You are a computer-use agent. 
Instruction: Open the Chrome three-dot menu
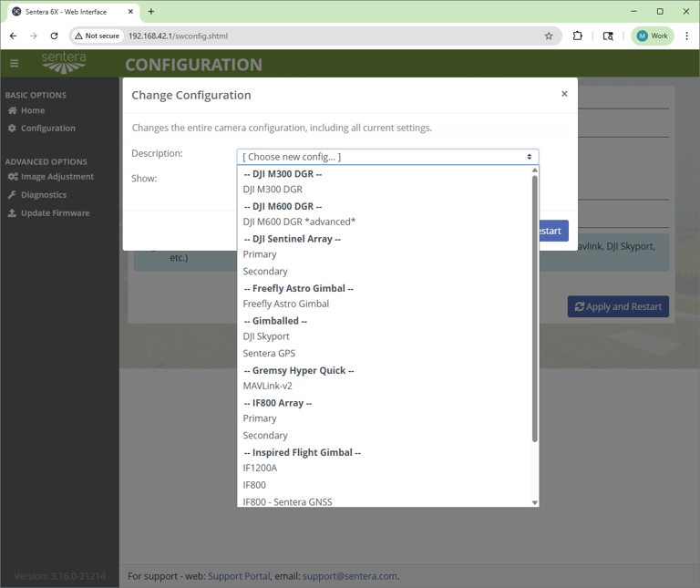pyautogui.click(x=686, y=36)
